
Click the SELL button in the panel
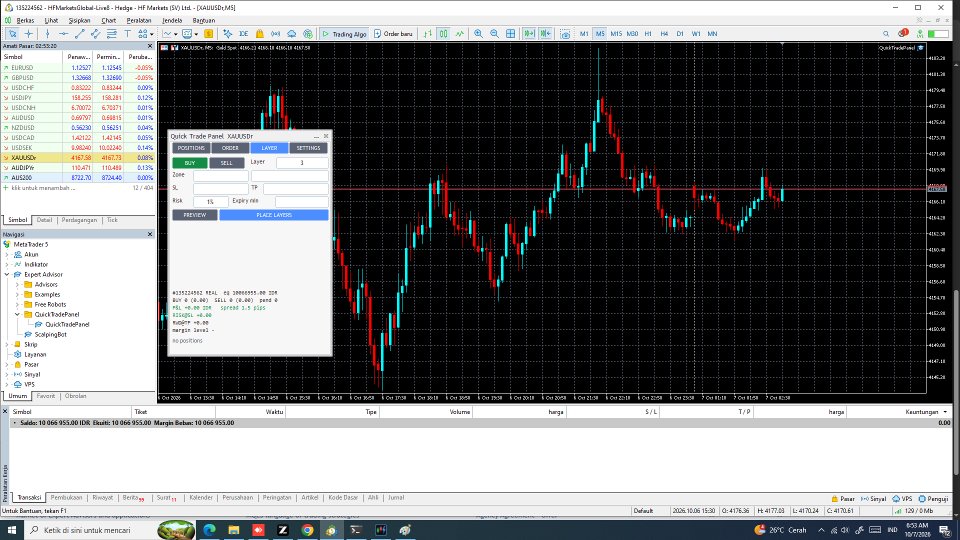point(227,163)
